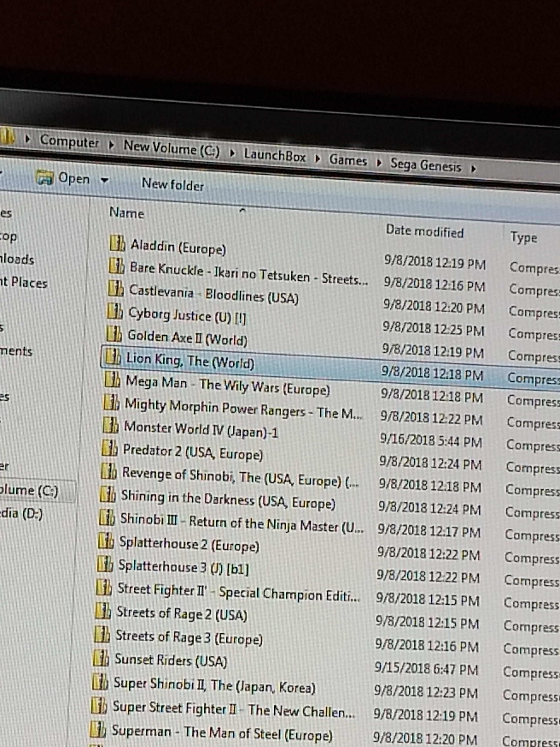The height and width of the screenshot is (747, 560).
Task: Select Downloads in navigation pane
Action: 17,259
